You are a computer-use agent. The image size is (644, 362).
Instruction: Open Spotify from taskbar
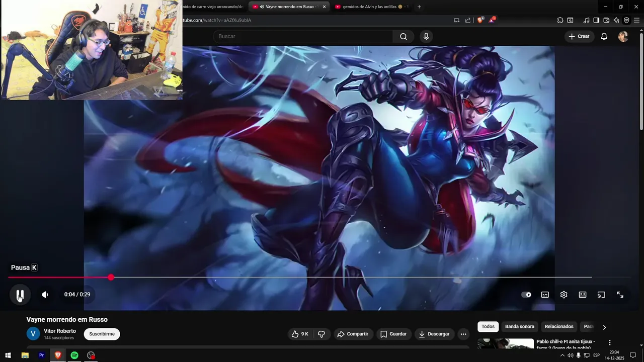tap(74, 355)
